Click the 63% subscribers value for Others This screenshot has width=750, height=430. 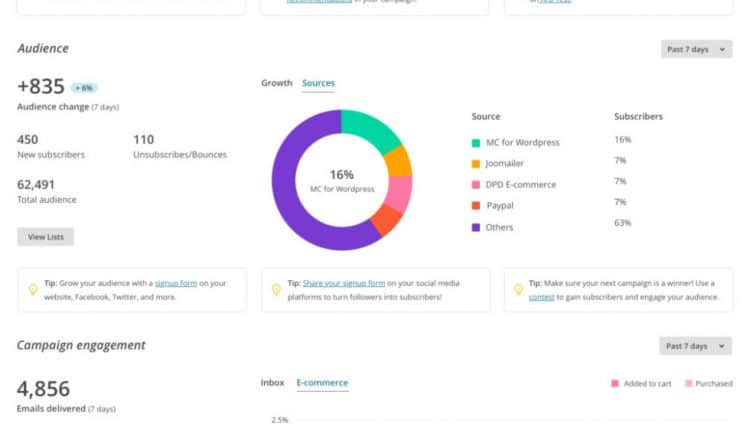click(622, 223)
